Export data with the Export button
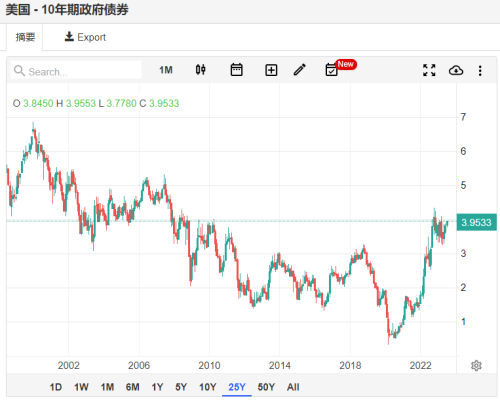Screen dimensions: 500x401 click(85, 37)
